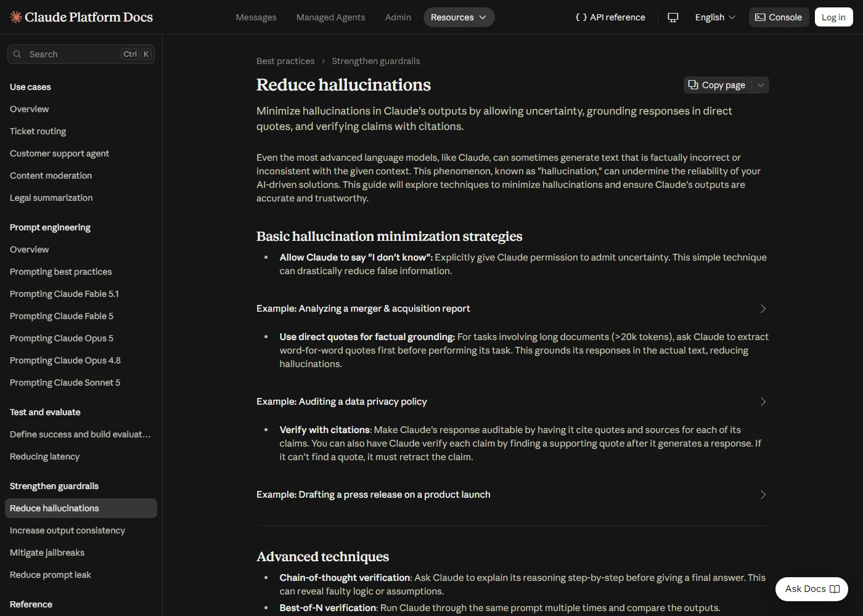The image size is (863, 616).
Task: Click the Copy page button
Action: click(718, 85)
